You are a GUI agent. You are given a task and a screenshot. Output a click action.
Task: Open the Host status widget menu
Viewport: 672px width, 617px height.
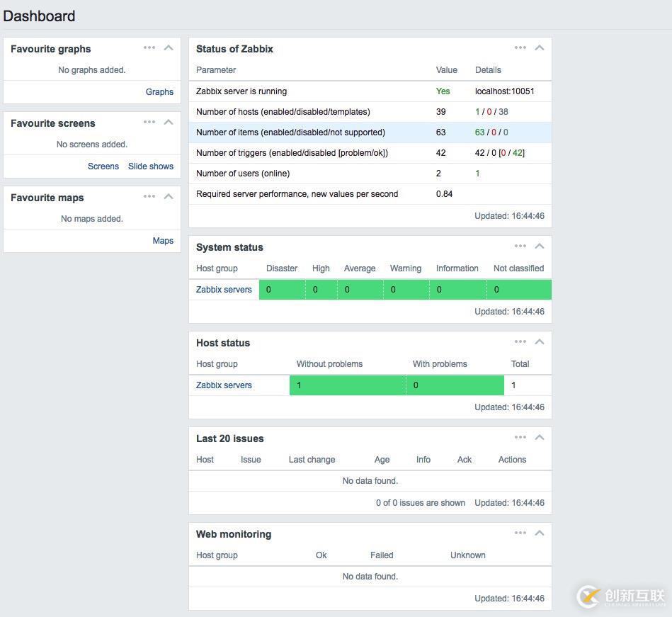pyautogui.click(x=520, y=341)
